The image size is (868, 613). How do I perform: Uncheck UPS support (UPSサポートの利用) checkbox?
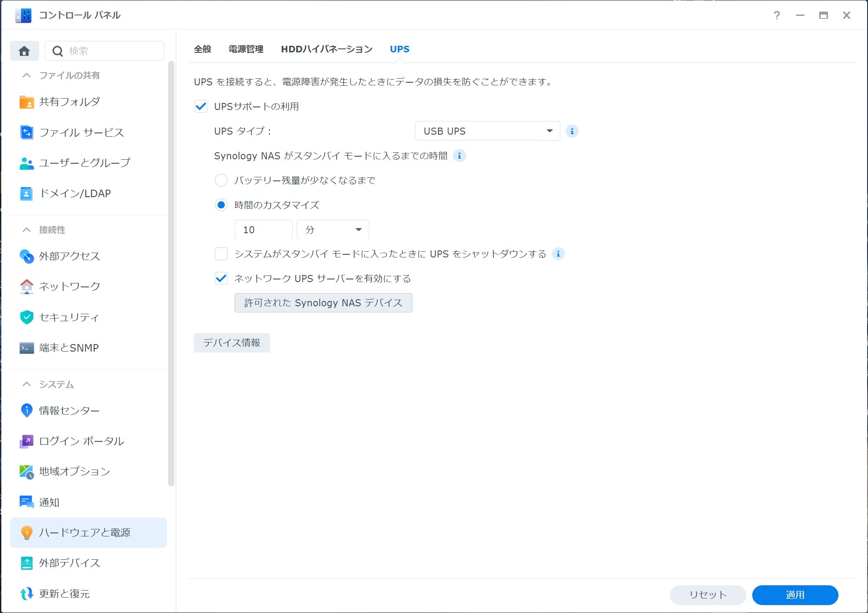[x=201, y=106]
